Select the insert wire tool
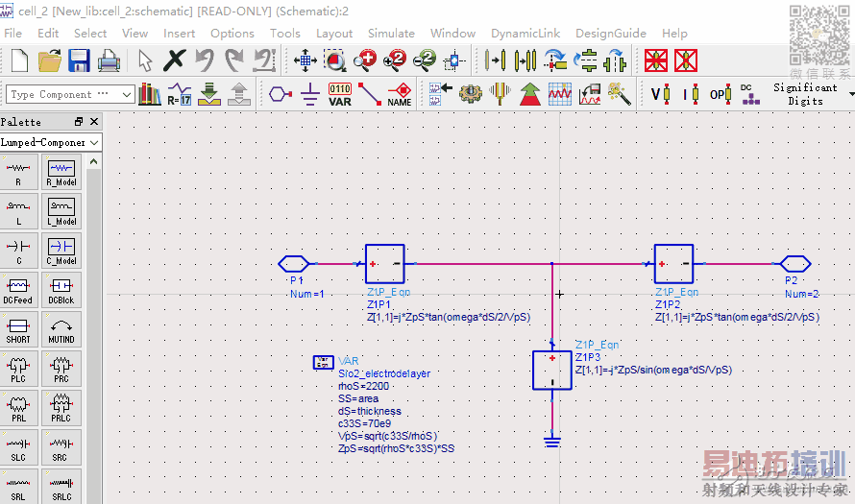The height and width of the screenshot is (504, 855). tap(370, 94)
